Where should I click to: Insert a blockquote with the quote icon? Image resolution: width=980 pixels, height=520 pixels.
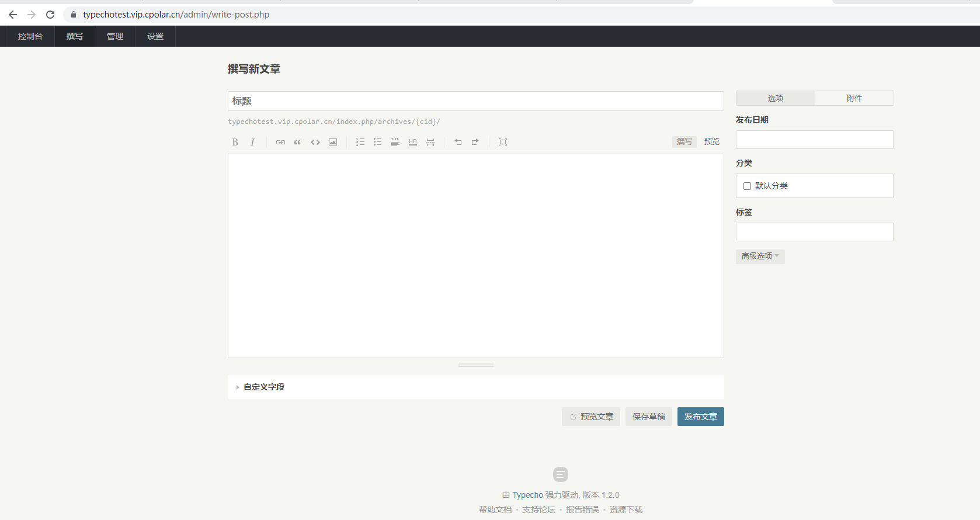pyautogui.click(x=298, y=142)
